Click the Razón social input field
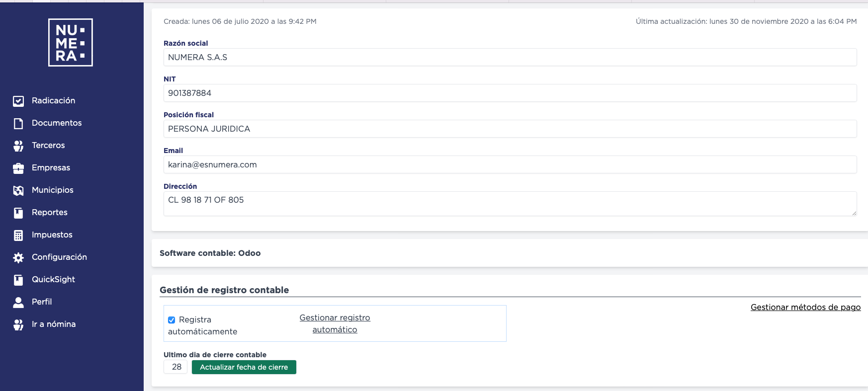Image resolution: width=868 pixels, height=391 pixels. pos(510,57)
